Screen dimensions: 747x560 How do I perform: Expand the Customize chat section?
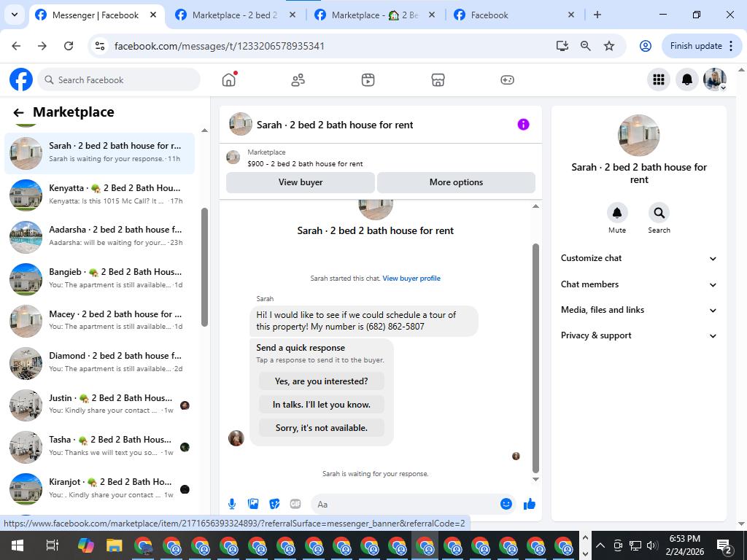point(638,258)
